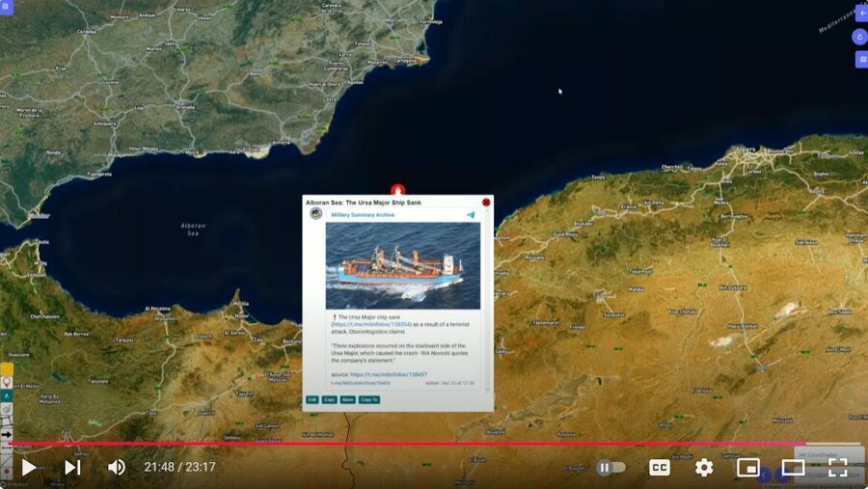Click the popup's vertical scrollbar

[x=487, y=299]
